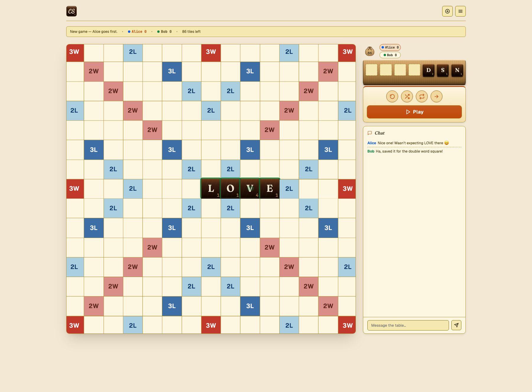
Task: Click the bottom-left corner 3W square
Action: pyautogui.click(x=75, y=325)
